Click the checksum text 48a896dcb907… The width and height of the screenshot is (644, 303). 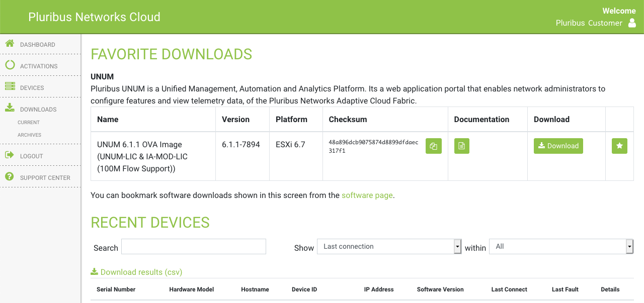tap(373, 146)
